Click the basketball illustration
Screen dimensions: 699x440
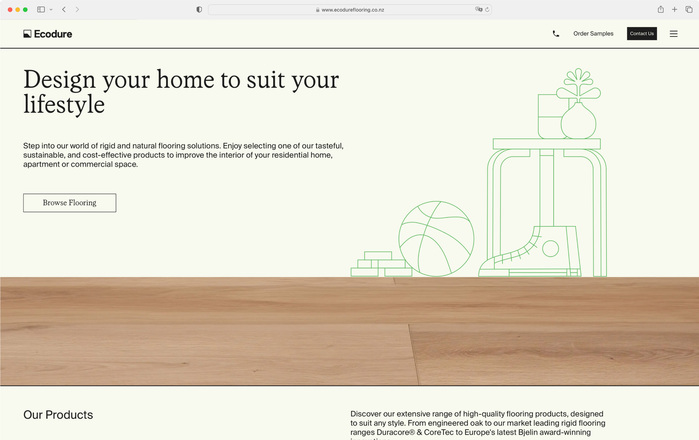tap(436, 239)
